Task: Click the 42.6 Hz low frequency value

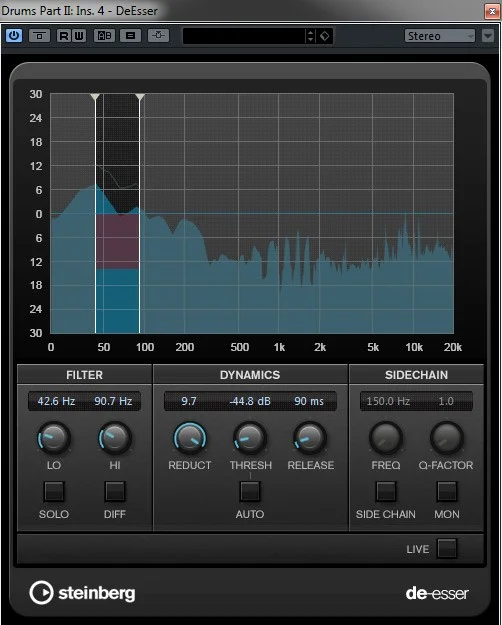Action: [x=56, y=401]
